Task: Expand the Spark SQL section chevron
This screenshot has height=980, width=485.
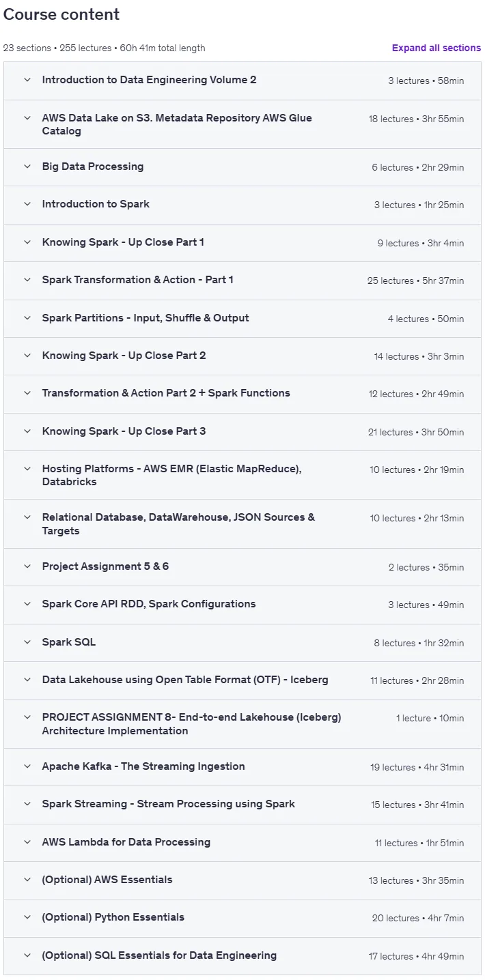Action: pos(27,642)
